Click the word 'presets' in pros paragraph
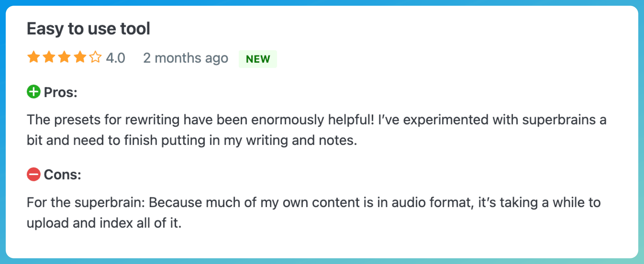This screenshot has width=644, height=264. [x=78, y=120]
